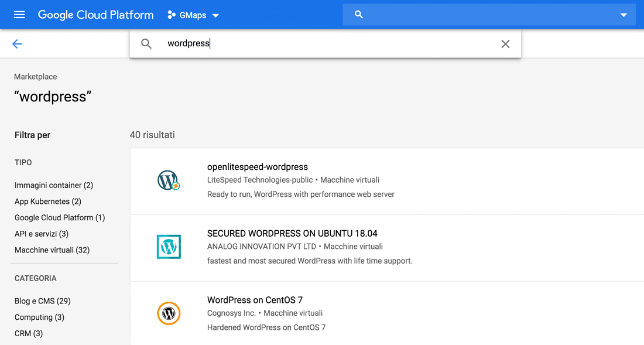Filter by Macchine virtuali (32)
Screen dimensions: 644x345
click(x=52, y=250)
